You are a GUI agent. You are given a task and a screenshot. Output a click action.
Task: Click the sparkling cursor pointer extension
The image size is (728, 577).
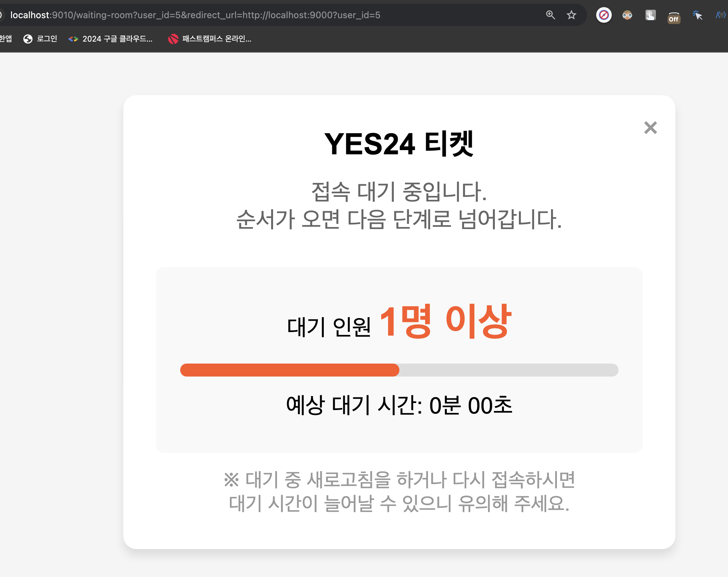[x=697, y=15]
